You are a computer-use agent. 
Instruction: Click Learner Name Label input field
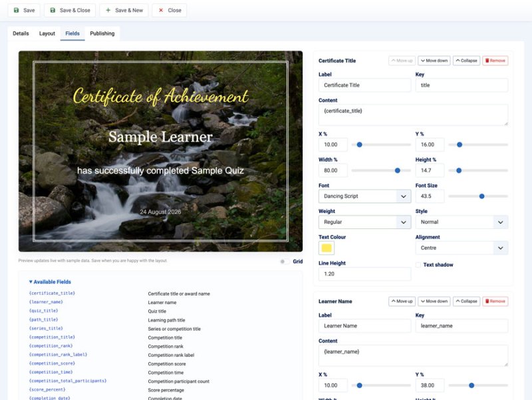(364, 326)
